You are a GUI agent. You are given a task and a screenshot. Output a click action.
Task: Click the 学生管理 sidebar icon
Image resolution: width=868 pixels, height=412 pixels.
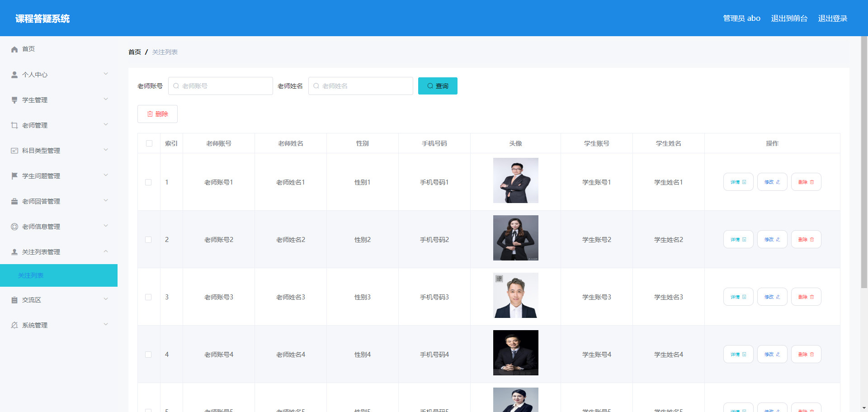point(14,100)
